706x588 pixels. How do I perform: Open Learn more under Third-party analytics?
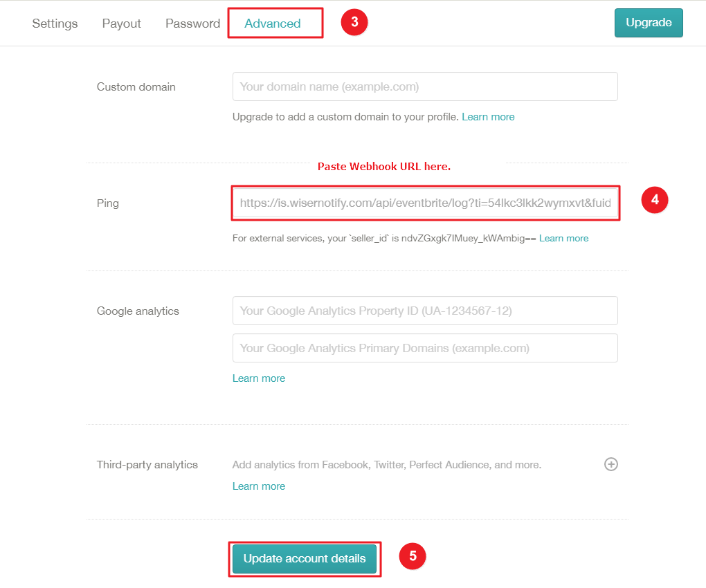pos(259,486)
